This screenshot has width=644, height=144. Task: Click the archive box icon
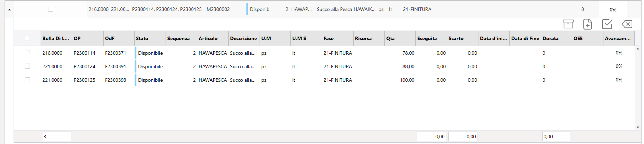click(568, 24)
